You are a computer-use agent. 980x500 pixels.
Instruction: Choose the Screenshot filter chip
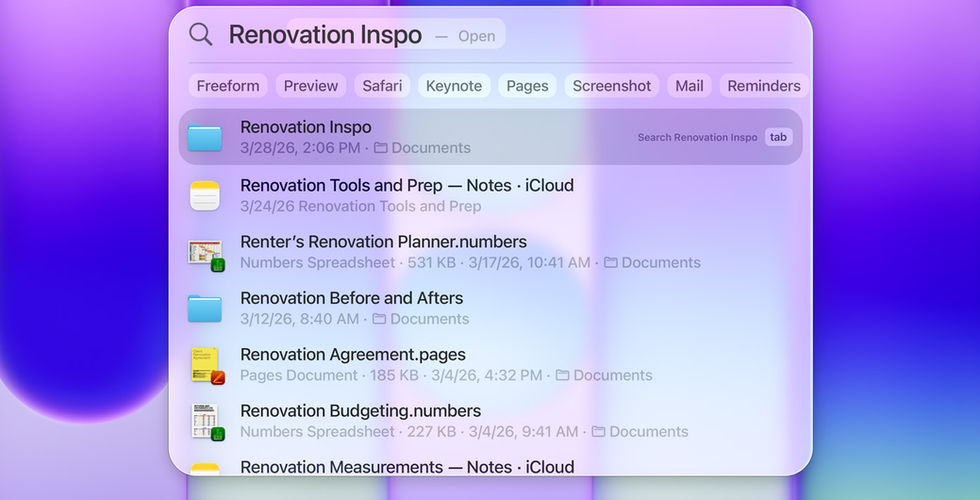[x=612, y=86]
